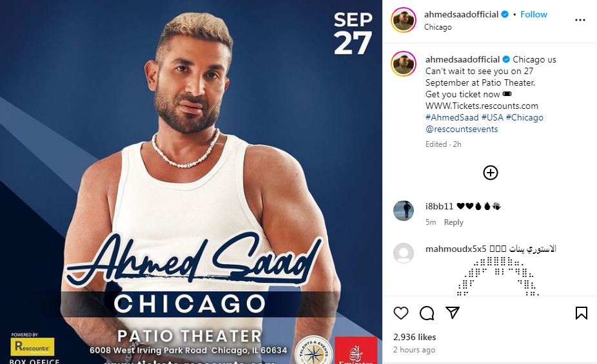Open the #AhmedSaad hashtag
Viewport: 597px width, 364px height.
(x=452, y=117)
